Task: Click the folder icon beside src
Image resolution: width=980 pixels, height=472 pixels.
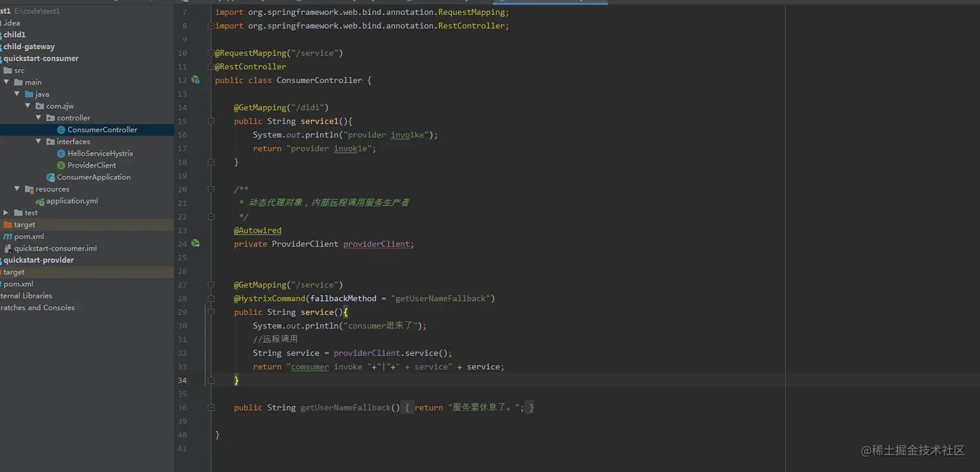Action: [8, 70]
